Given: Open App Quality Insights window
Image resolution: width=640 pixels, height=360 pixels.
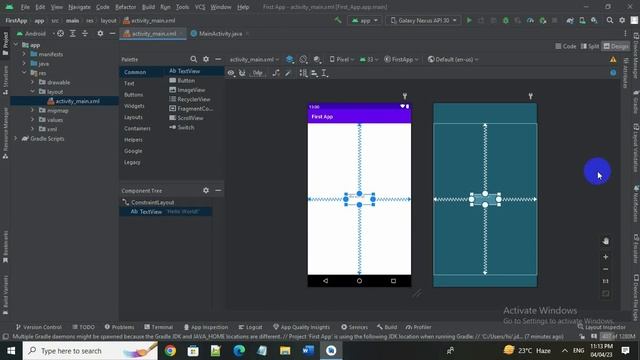Looking at the screenshot, I should [x=301, y=327].
